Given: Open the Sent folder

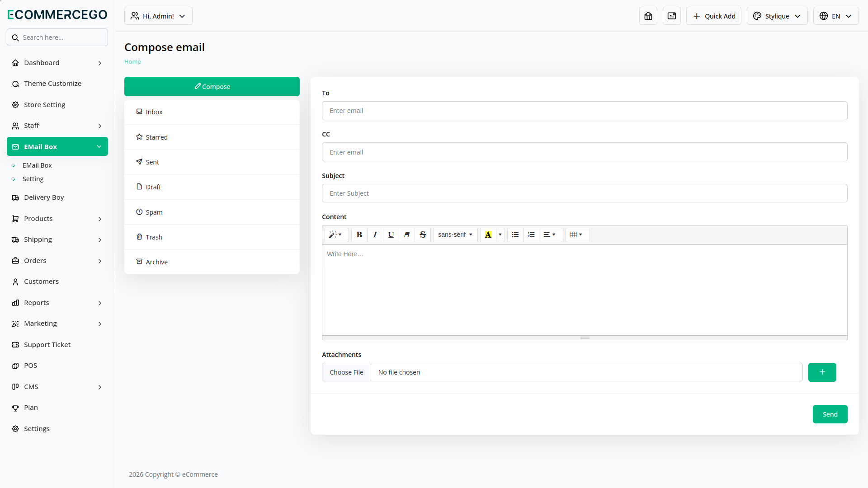Looking at the screenshot, I should (x=212, y=162).
